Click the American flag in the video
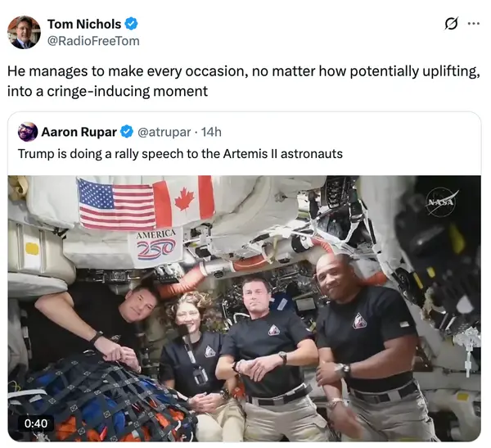 tap(116, 203)
